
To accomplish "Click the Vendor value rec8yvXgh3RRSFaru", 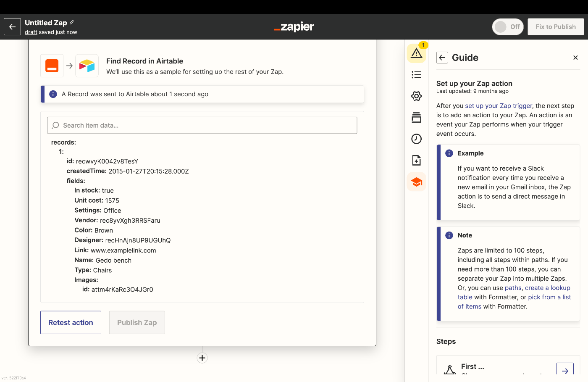I will (x=130, y=221).
